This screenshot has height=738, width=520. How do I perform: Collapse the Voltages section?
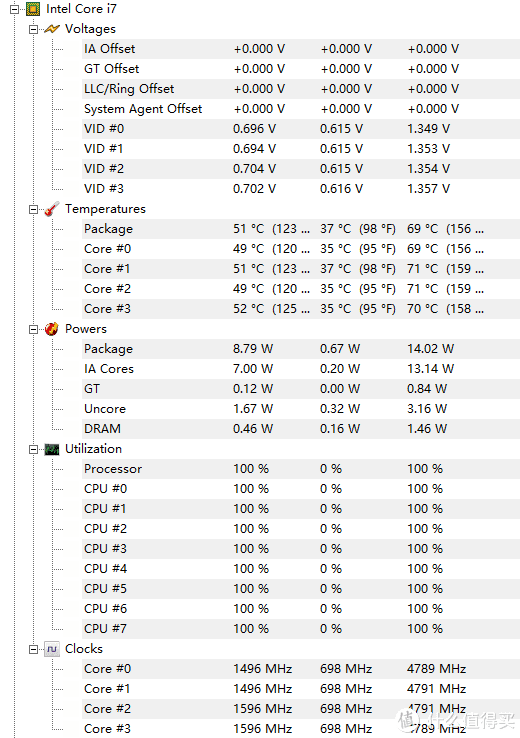tap(33, 29)
